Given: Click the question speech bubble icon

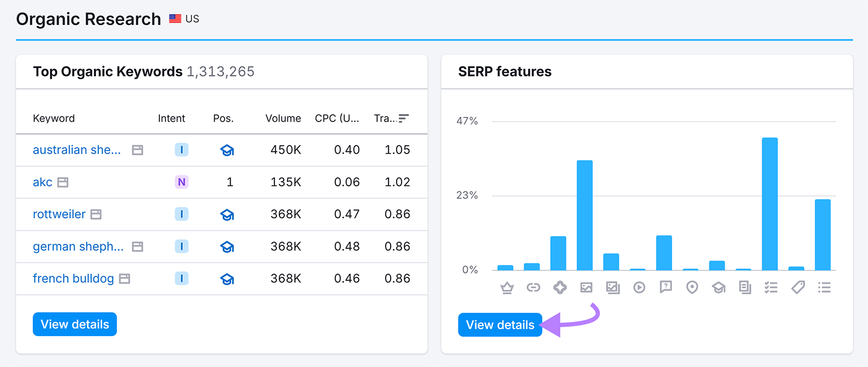Looking at the screenshot, I should 666,287.
